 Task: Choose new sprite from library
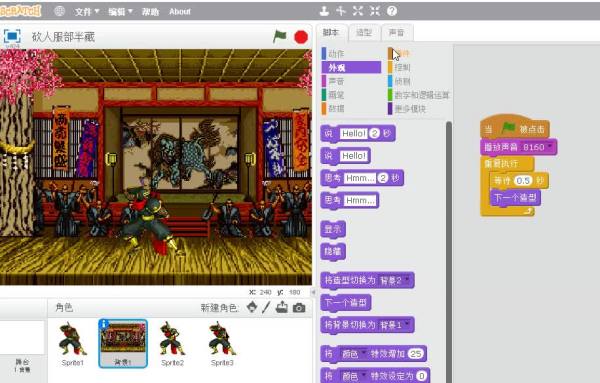[x=252, y=307]
